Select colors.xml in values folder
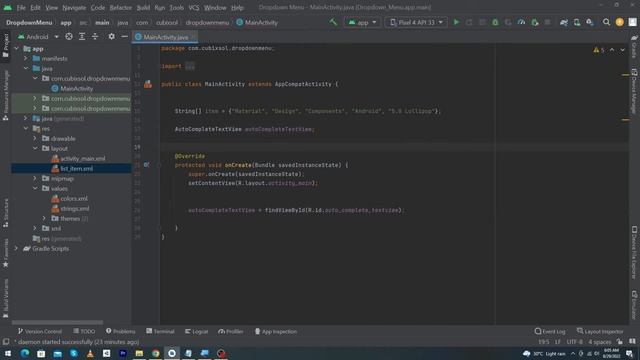 [74, 198]
